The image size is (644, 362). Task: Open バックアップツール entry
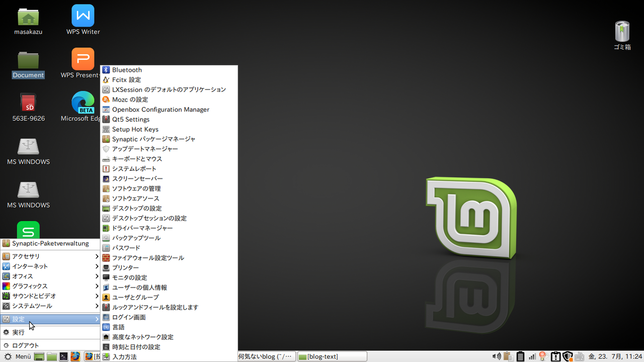[169, 238]
